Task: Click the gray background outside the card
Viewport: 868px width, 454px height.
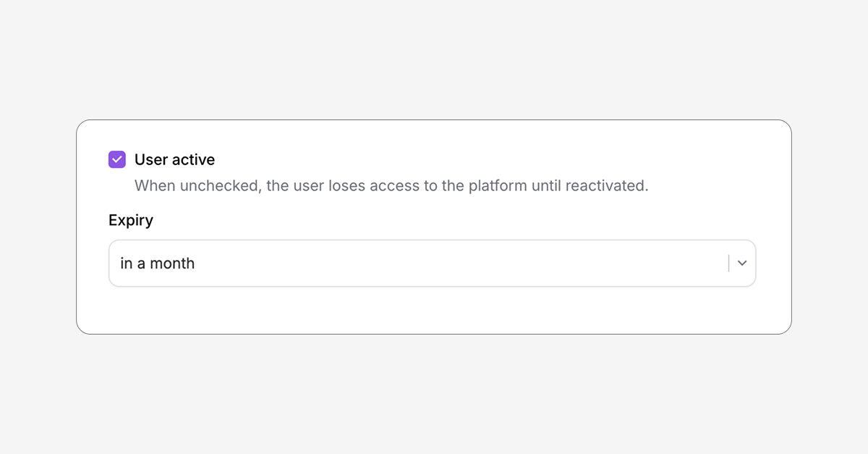Action: (434, 58)
